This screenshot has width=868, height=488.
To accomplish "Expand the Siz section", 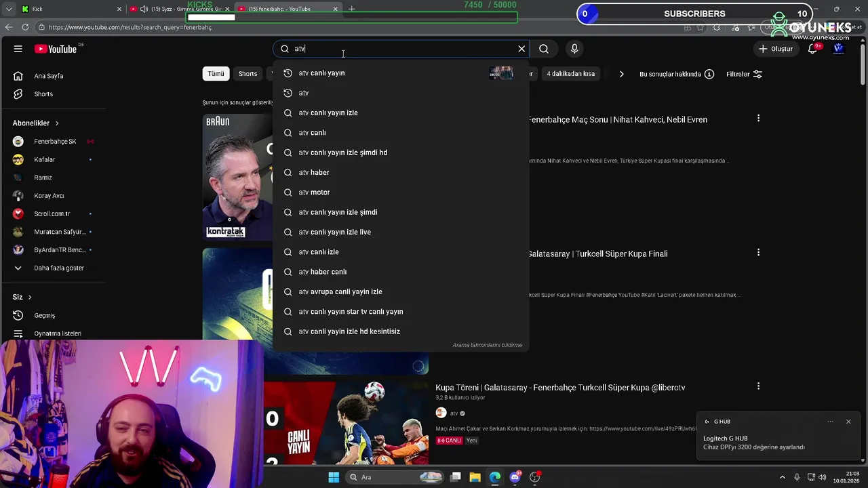I will click(22, 297).
